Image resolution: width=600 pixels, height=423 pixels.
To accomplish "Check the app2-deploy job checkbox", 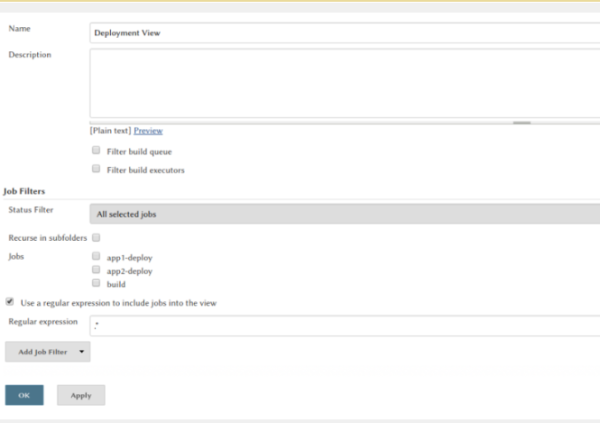I will pos(96,270).
